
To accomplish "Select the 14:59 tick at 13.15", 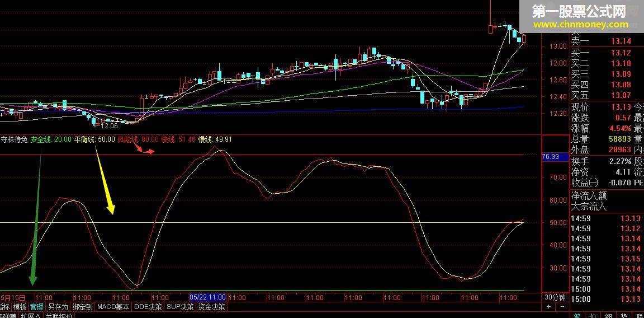I will (606, 258).
